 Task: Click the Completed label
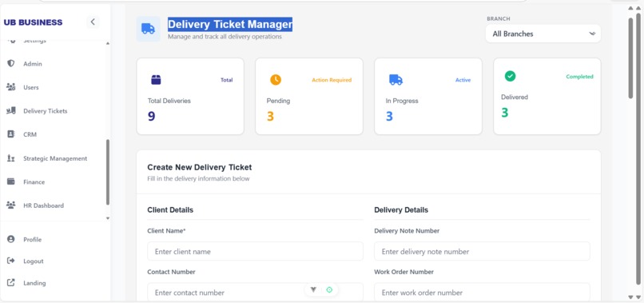[x=579, y=77]
